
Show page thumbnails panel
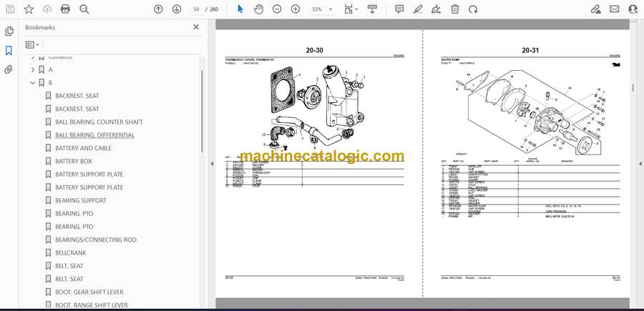coord(9,31)
